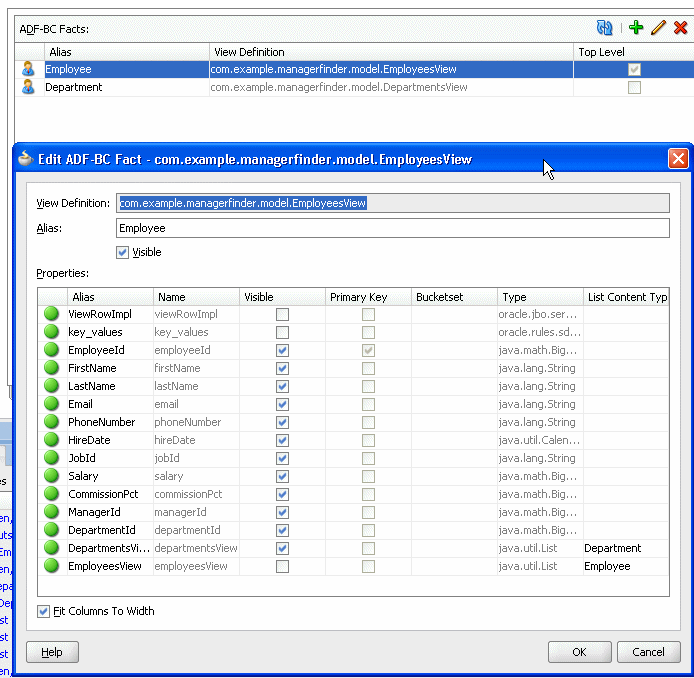Check Top Level box for Department fact
The height and width of the screenshot is (678, 694).
[634, 88]
